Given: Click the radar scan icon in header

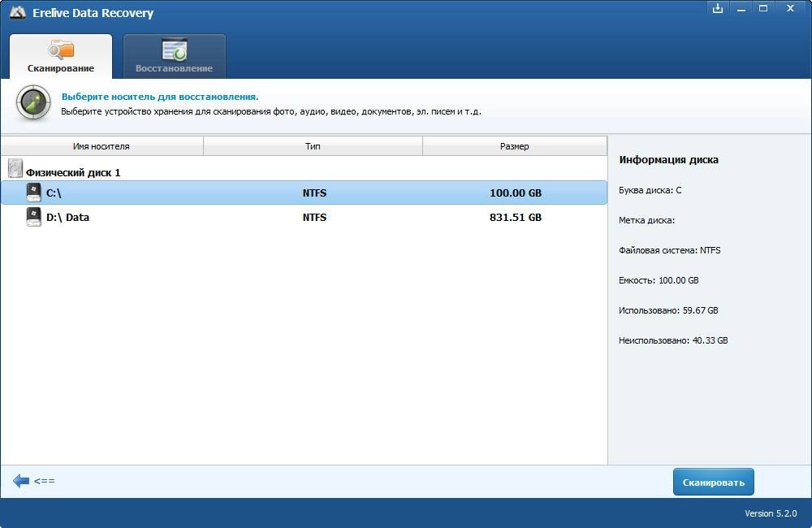Looking at the screenshot, I should click(33, 103).
